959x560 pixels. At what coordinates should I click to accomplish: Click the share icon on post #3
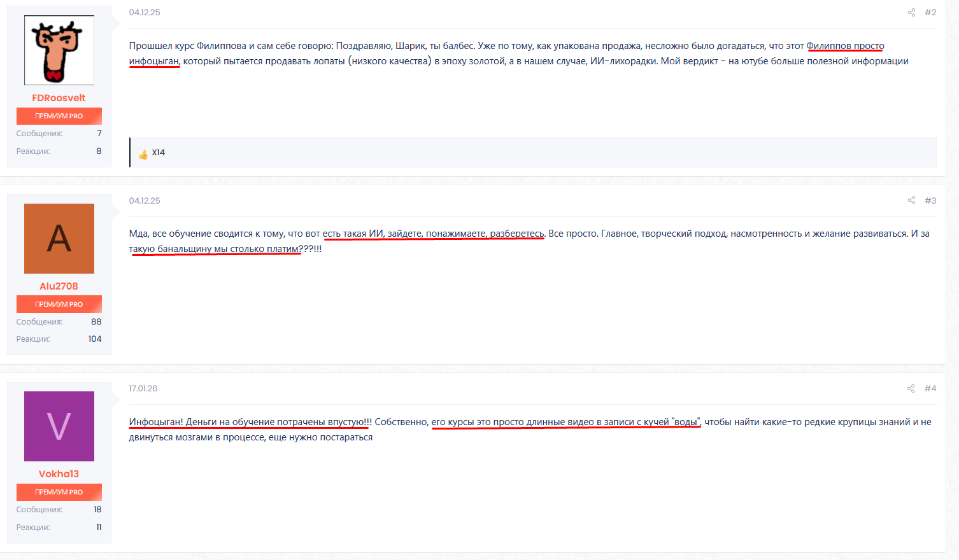click(911, 200)
